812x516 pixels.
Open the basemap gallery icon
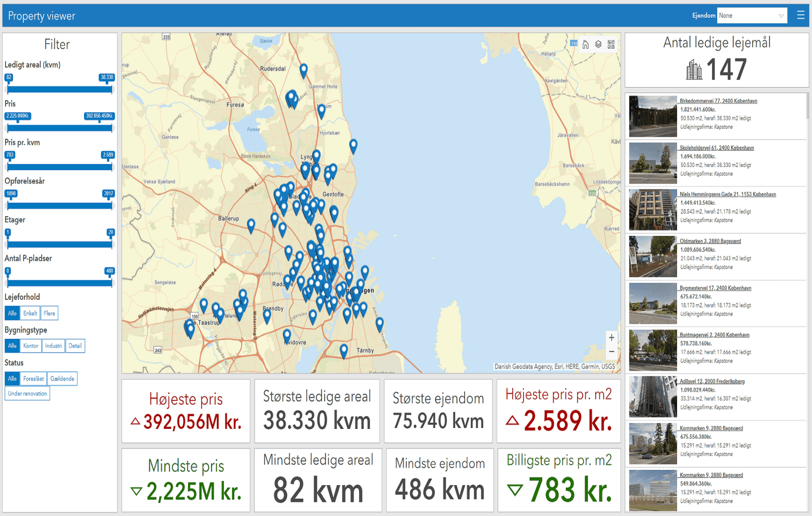[611, 44]
